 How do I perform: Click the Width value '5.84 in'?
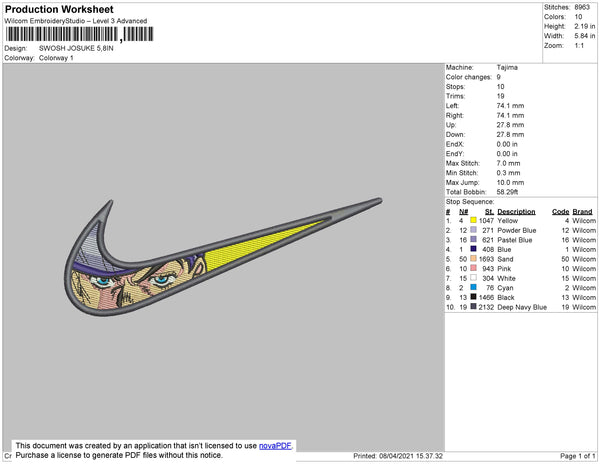[585, 36]
